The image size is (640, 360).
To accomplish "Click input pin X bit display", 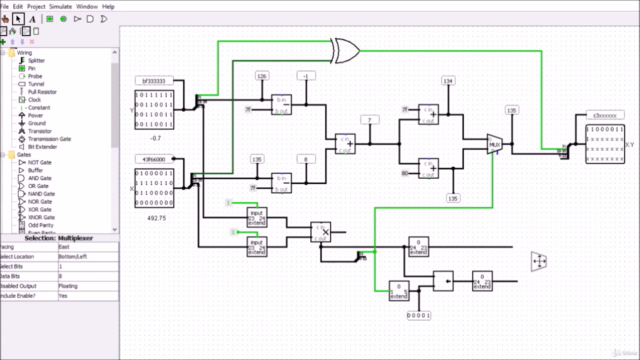I will [154, 188].
